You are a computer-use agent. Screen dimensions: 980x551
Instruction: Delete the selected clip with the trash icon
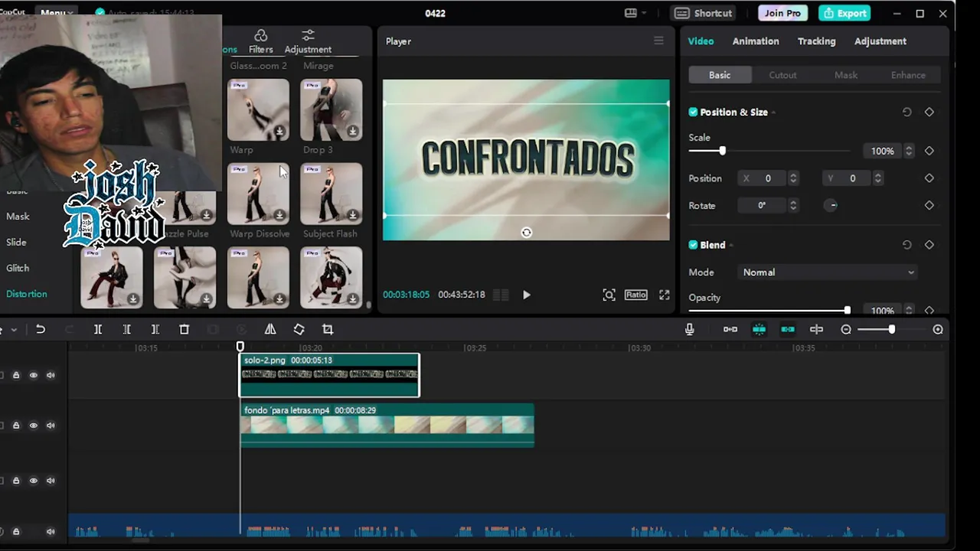[184, 329]
